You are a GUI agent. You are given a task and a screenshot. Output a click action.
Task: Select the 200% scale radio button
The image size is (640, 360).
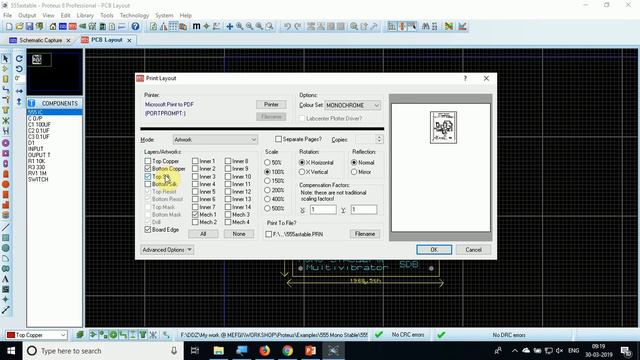[267, 190]
